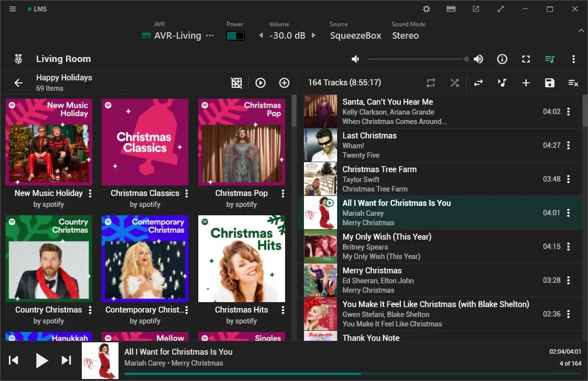Click the player manager card icon

point(451,9)
